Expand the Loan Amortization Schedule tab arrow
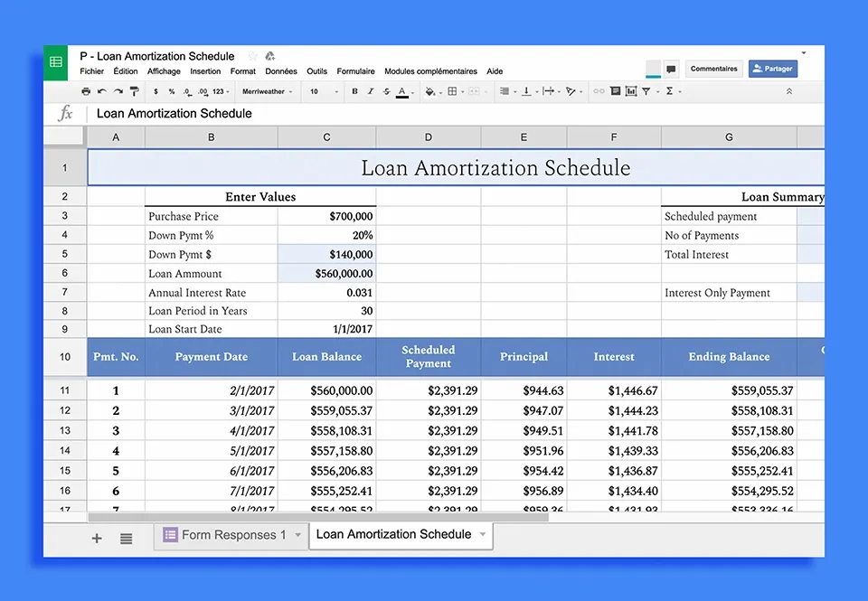868x601 pixels. (483, 534)
